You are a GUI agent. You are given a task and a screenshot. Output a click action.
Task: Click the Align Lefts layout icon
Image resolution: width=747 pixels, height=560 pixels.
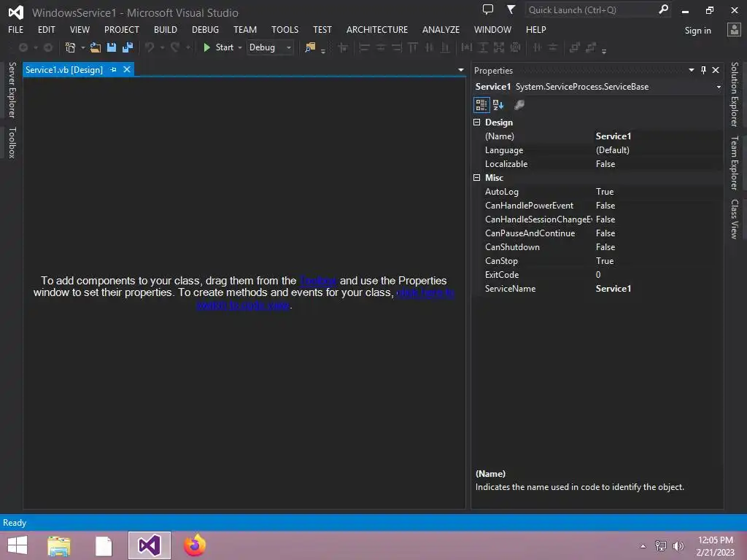(x=365, y=47)
